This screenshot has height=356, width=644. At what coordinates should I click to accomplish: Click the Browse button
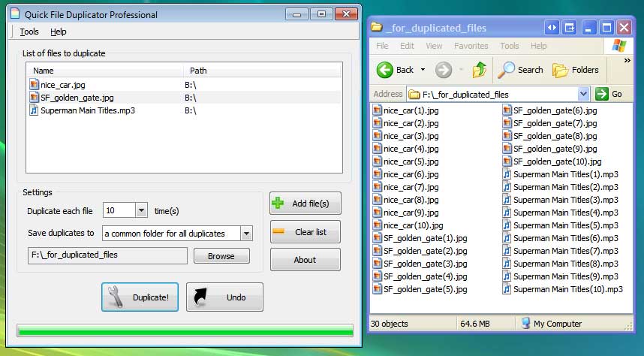click(221, 256)
